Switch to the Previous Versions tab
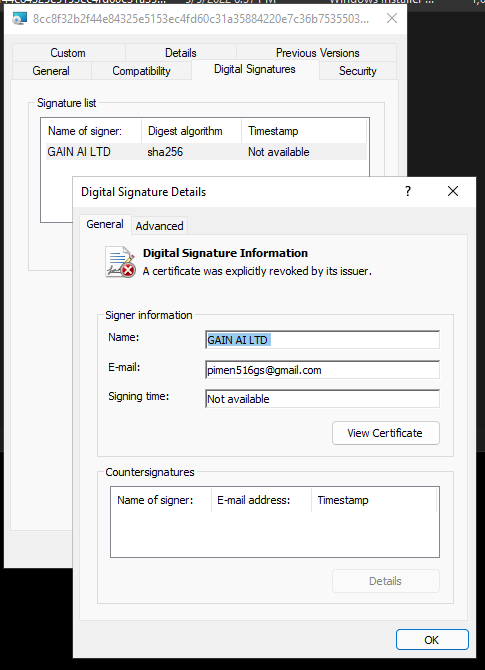Screen dimensions: 485x670 317,53
